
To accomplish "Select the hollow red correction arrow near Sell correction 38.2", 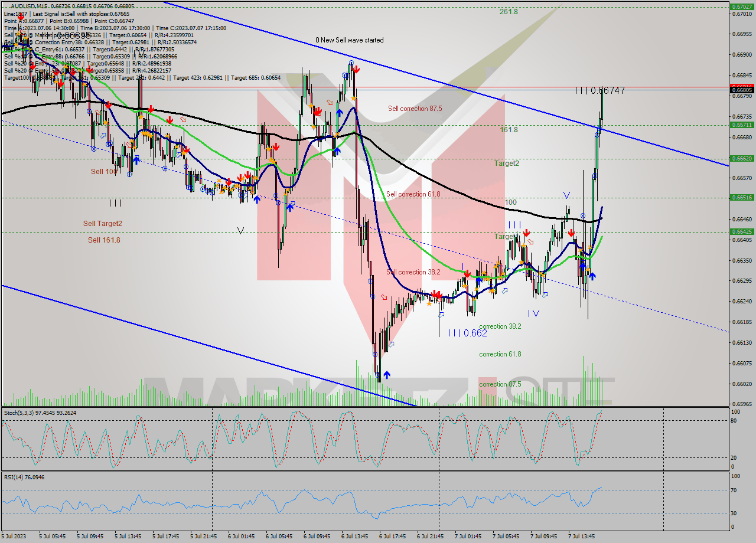I will click(384, 297).
